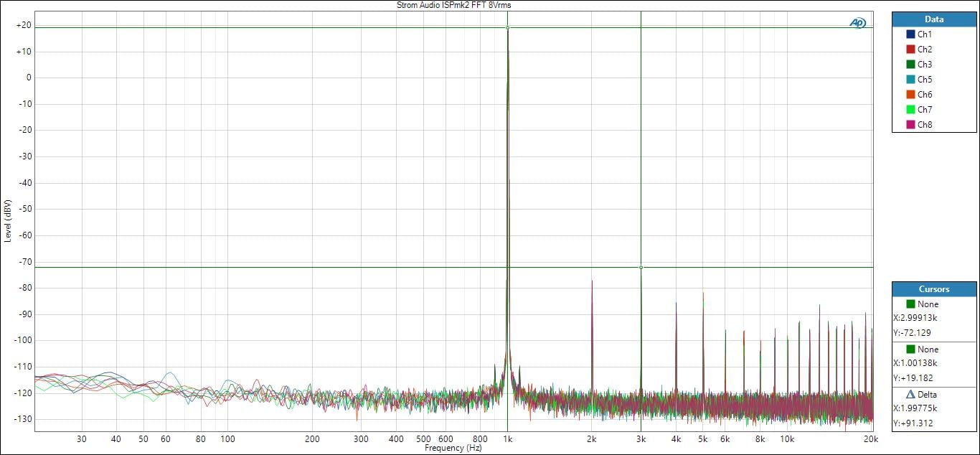Select the Ch8 entry in the Data legend
The width and height of the screenshot is (980, 455).
pos(924,125)
